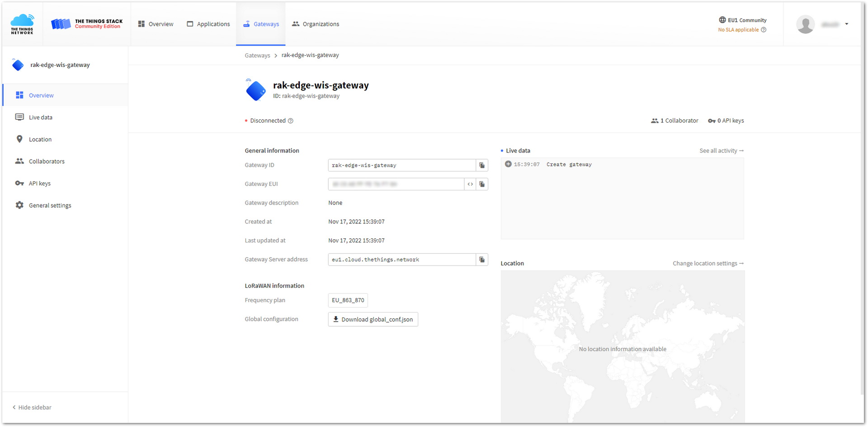The image size is (868, 427).
Task: Click the Create gateway event plus icon
Action: (x=508, y=164)
